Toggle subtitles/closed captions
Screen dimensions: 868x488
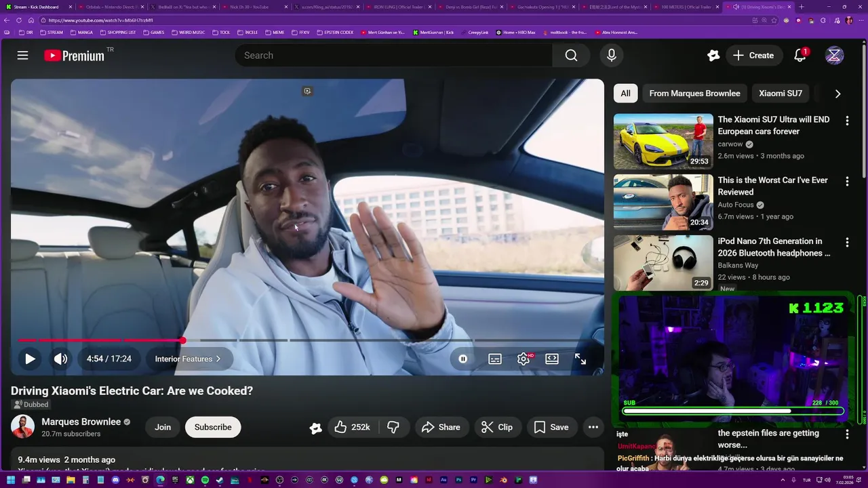tap(495, 359)
